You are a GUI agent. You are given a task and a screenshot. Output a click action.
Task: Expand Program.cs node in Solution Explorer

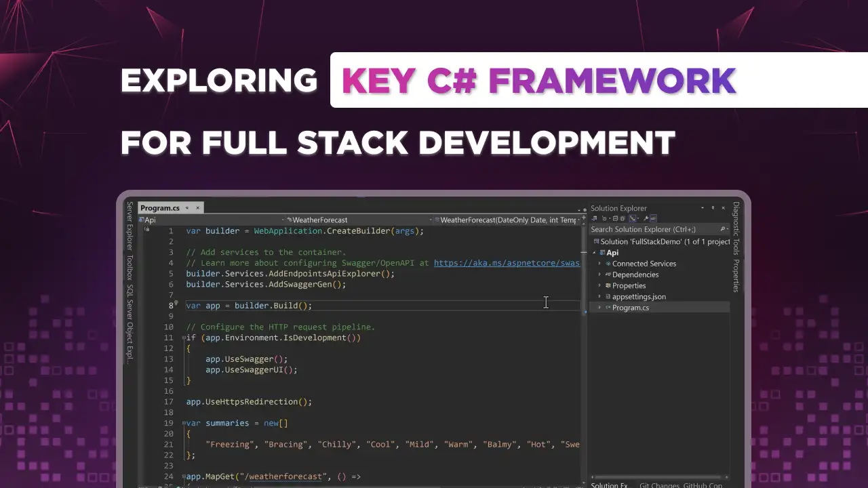point(599,308)
